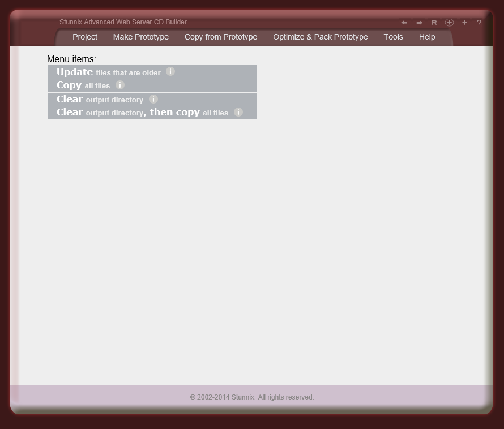The width and height of the screenshot is (504, 429).
Task: Open the Optimize & Pack Prototype menu
Action: coord(321,37)
